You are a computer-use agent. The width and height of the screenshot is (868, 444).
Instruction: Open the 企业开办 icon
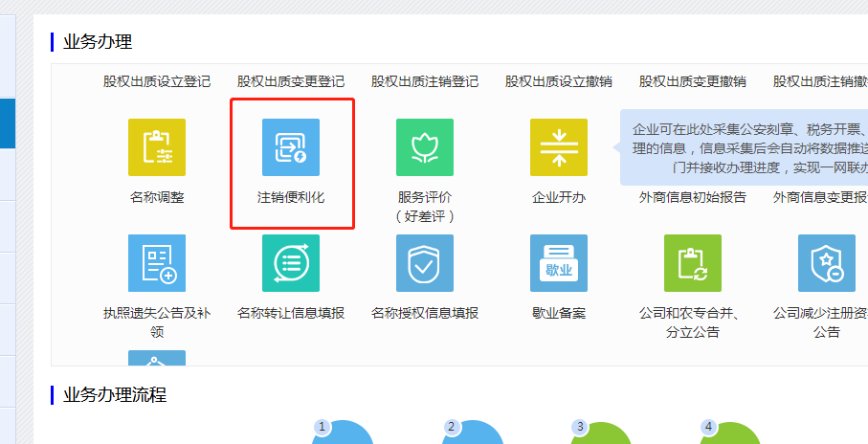pos(559,147)
